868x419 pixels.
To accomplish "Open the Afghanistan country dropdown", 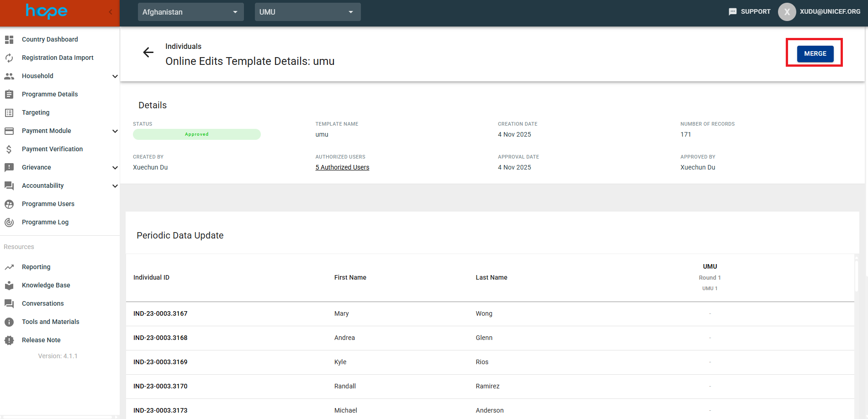I will (x=191, y=12).
